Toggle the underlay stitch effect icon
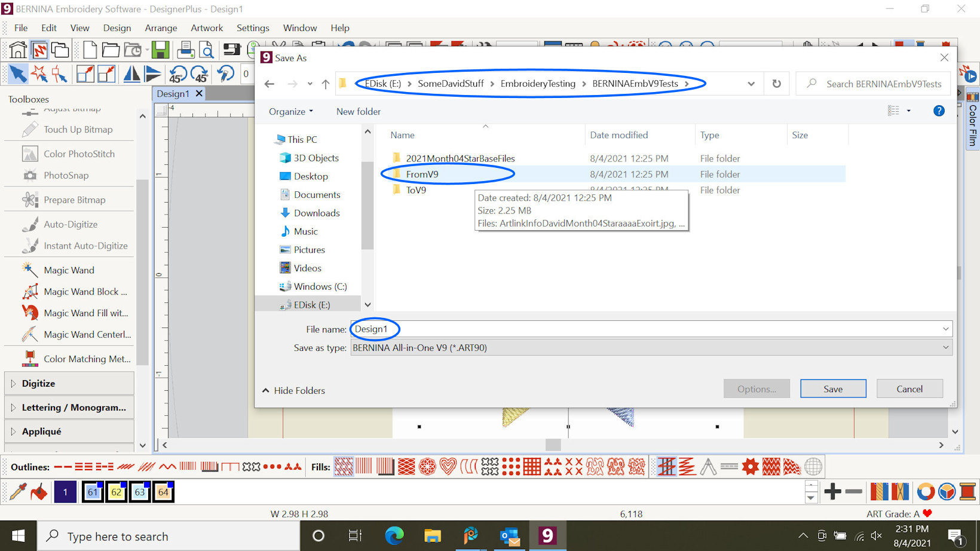 (x=666, y=467)
